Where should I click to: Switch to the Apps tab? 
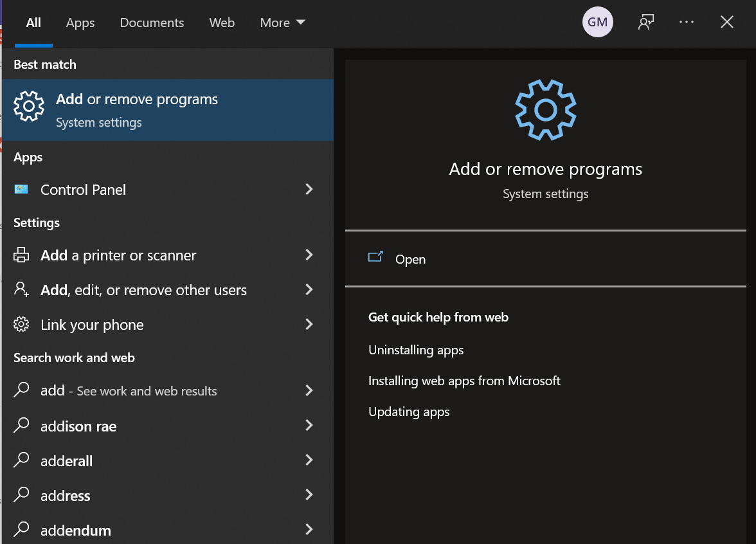(x=80, y=23)
